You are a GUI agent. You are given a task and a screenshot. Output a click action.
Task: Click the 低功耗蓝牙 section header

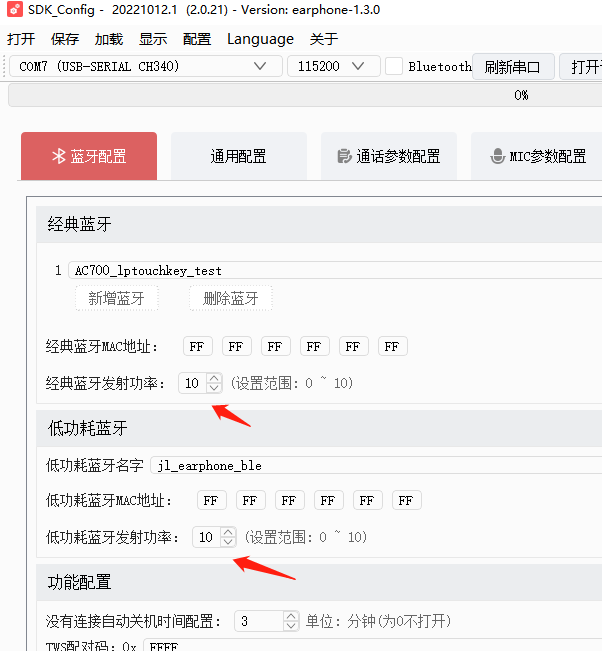click(x=319, y=428)
